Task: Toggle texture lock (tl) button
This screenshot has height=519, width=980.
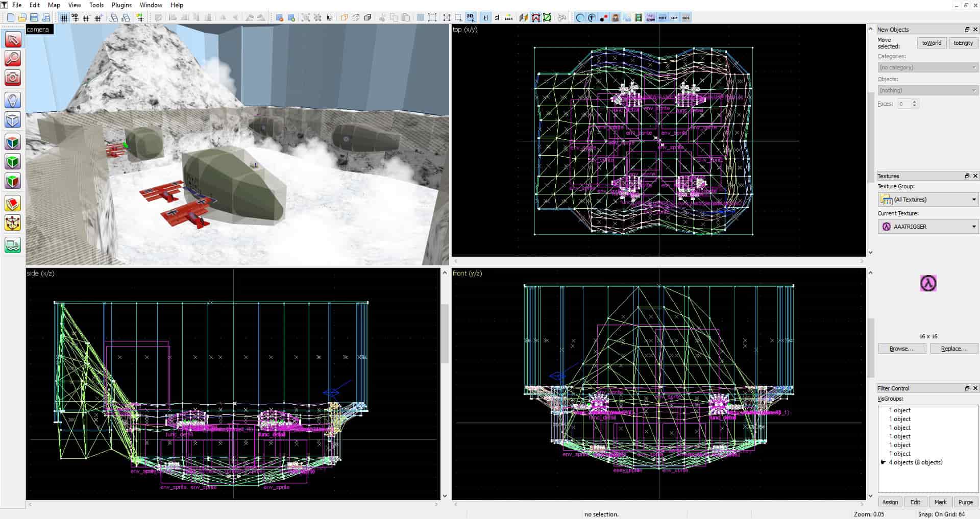Action: click(485, 18)
